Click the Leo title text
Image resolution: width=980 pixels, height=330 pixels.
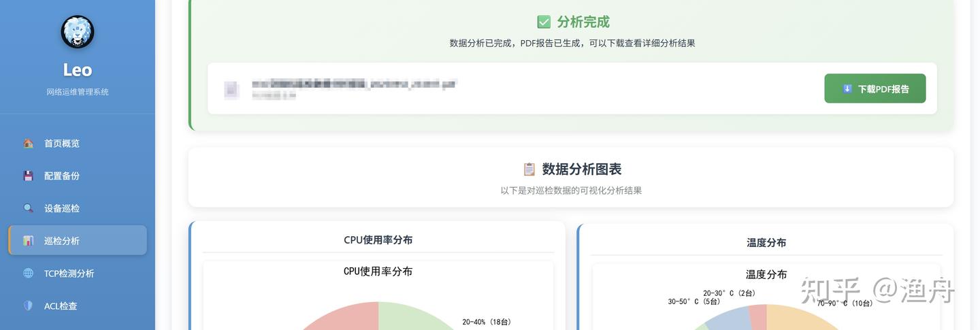point(78,69)
